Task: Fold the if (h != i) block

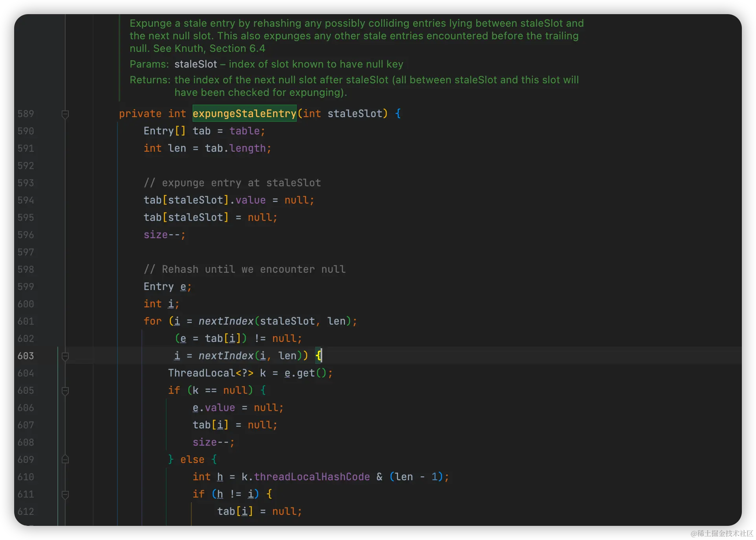Action: coord(65,495)
